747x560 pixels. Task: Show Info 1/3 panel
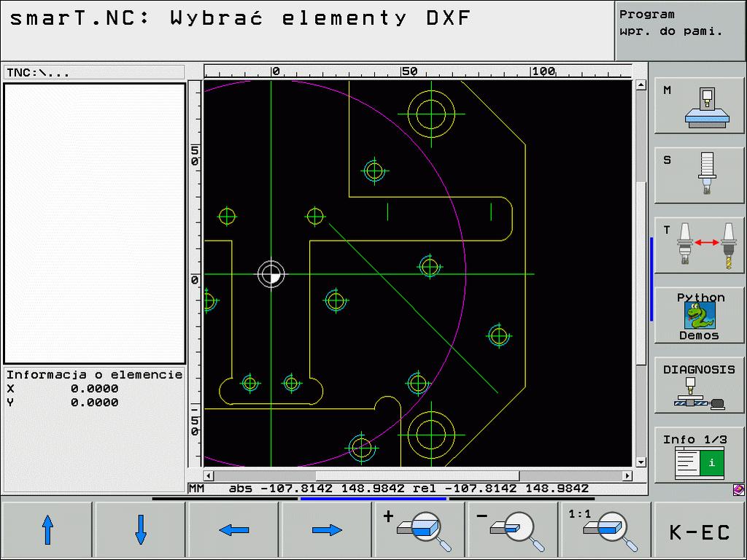coord(699,455)
